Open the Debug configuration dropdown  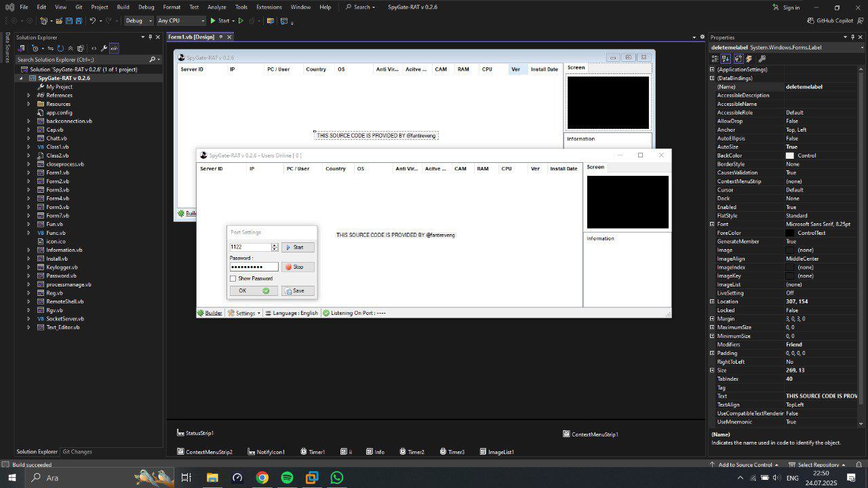[x=139, y=21]
